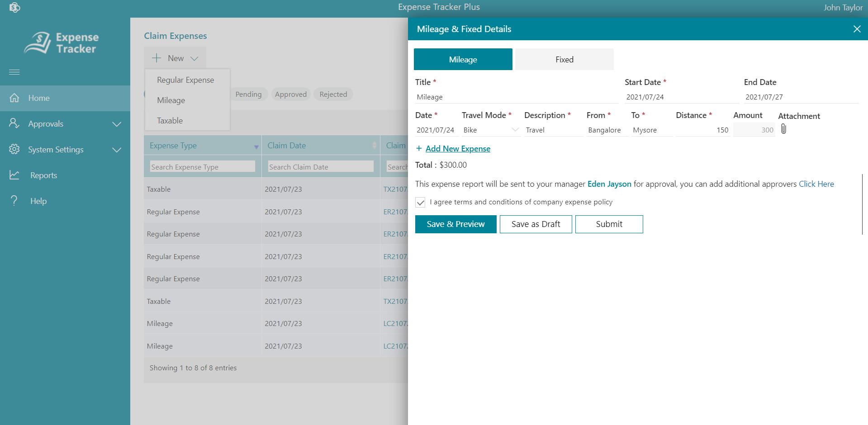Click the Save & Preview button
The height and width of the screenshot is (425, 868).
tap(455, 224)
